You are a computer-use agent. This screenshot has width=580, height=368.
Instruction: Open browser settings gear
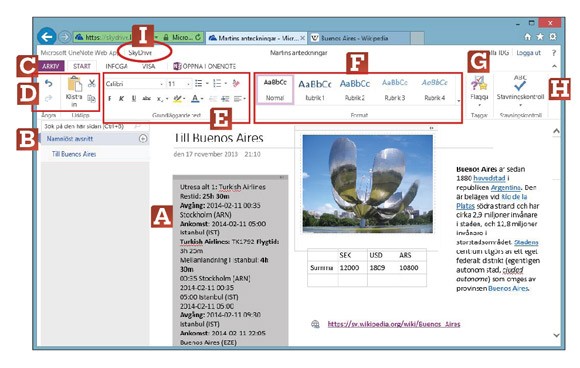pos(553,37)
